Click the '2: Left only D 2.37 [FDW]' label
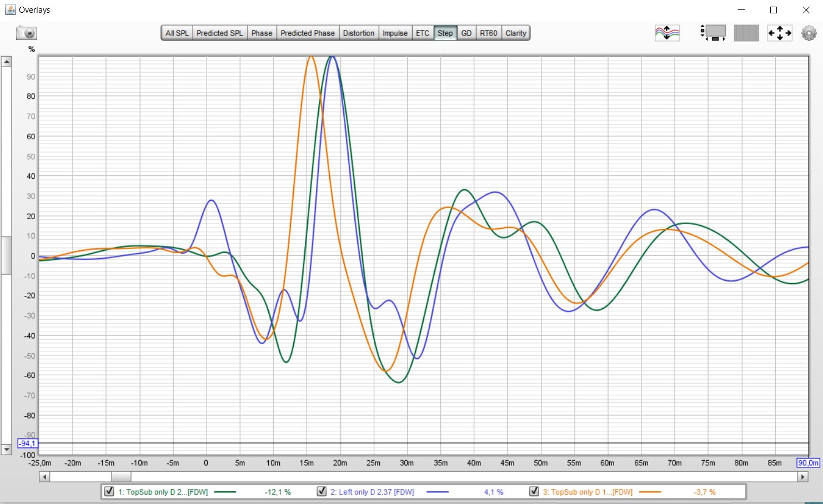Viewport: 823px width, 504px height. (x=372, y=492)
